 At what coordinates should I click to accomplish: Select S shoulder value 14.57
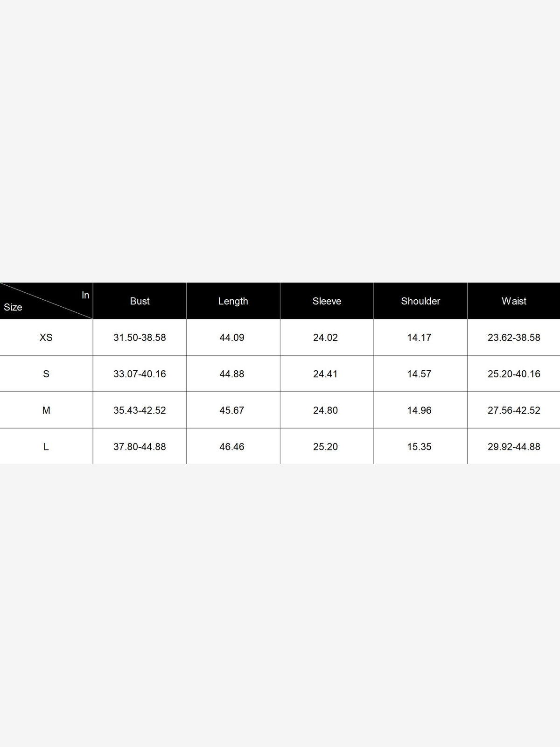[x=419, y=373]
